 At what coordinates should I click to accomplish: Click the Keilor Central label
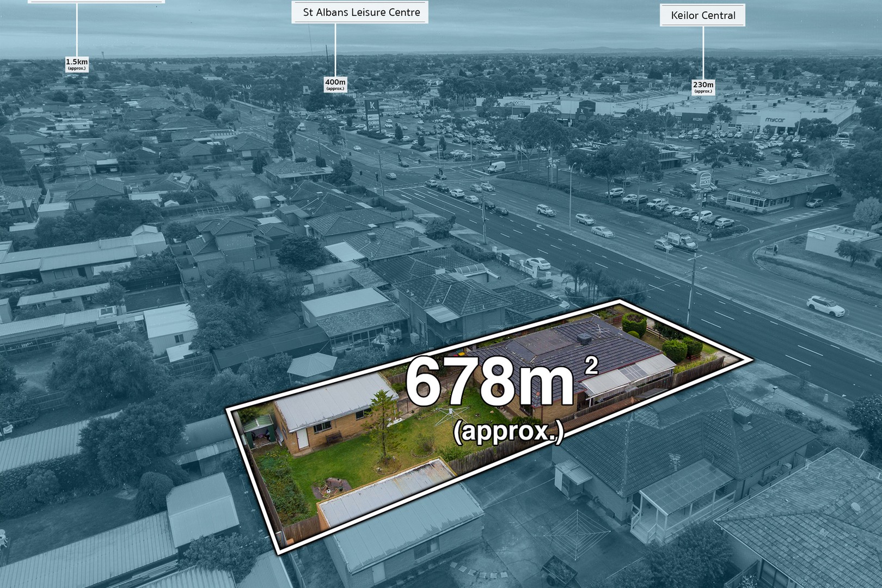coord(703,15)
